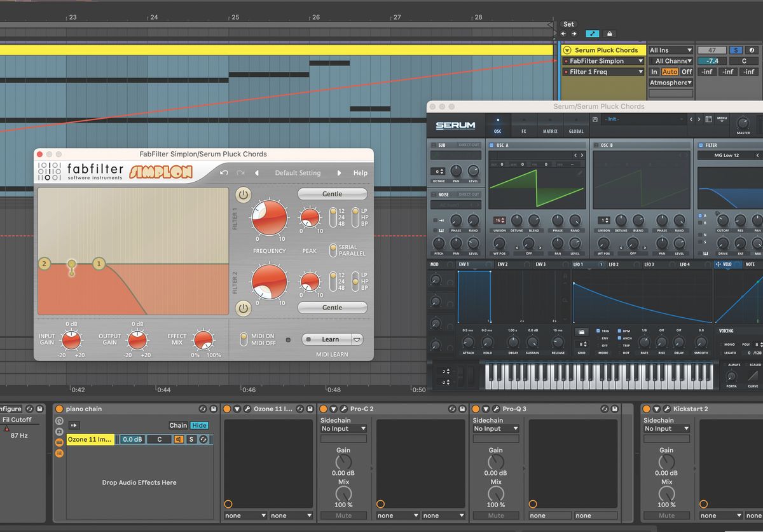Click Hide button in piano chain
This screenshot has width=763, height=532.
tap(199, 425)
